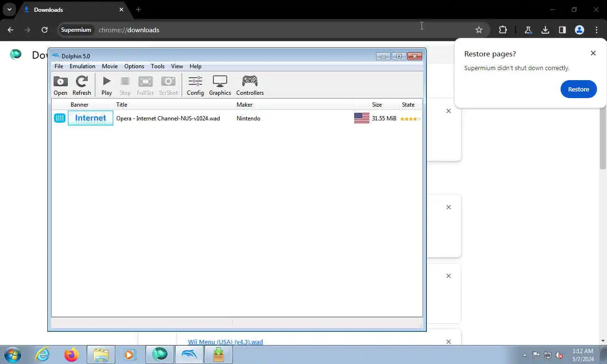The width and height of the screenshot is (607, 364).
Task: Open the Tools menu
Action: click(x=157, y=66)
